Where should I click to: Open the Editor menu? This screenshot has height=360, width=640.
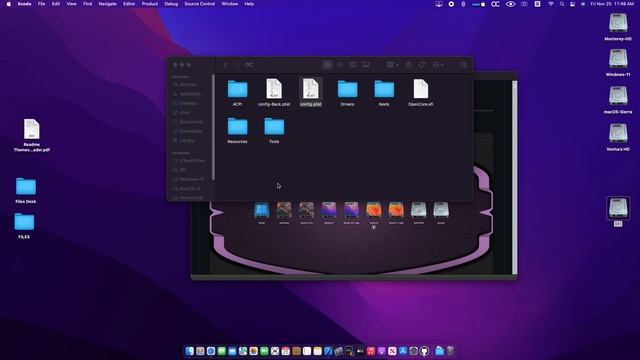129,4
